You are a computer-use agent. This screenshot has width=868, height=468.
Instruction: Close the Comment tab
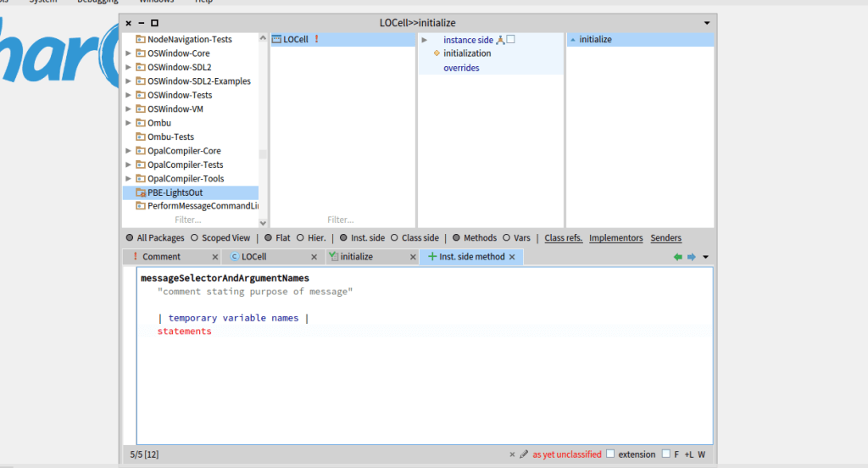(x=214, y=257)
